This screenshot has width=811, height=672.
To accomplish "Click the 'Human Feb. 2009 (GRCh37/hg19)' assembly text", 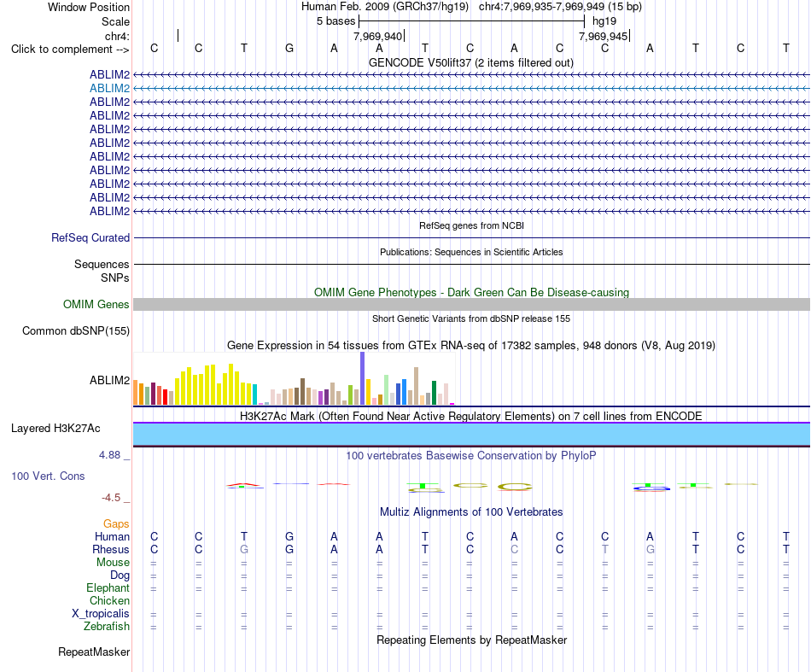I will tap(385, 7).
